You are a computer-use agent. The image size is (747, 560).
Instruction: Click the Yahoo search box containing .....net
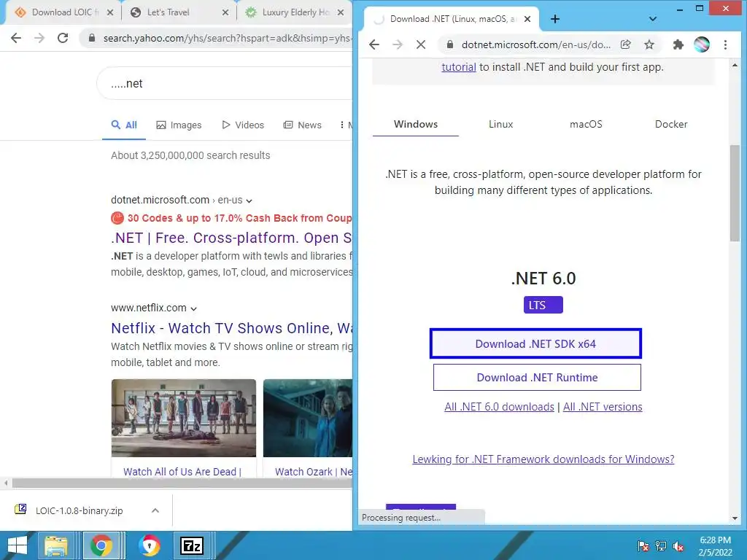tap(224, 83)
